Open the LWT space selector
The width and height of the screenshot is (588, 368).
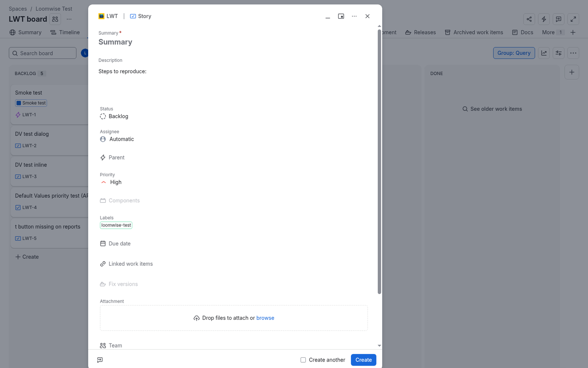(x=108, y=16)
